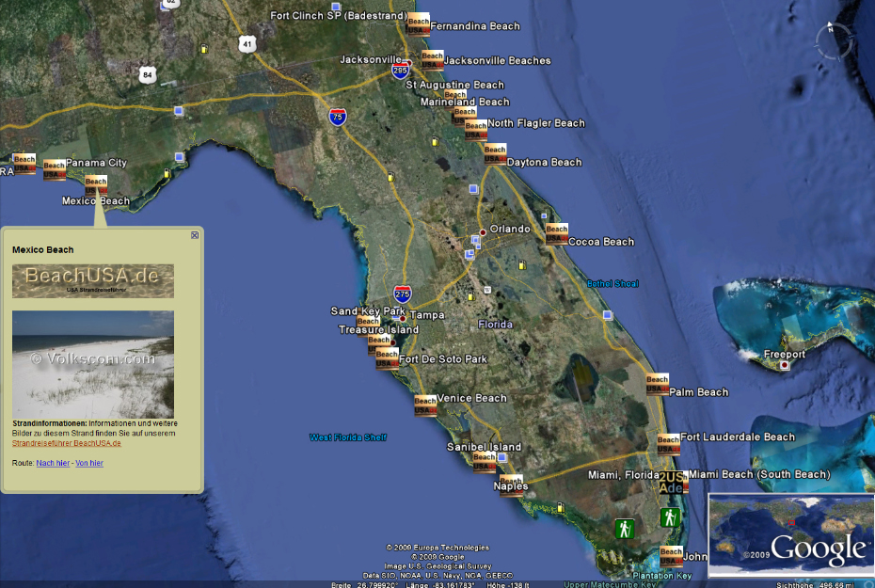Select the North Flagler Beach marker icon

pyautogui.click(x=476, y=130)
